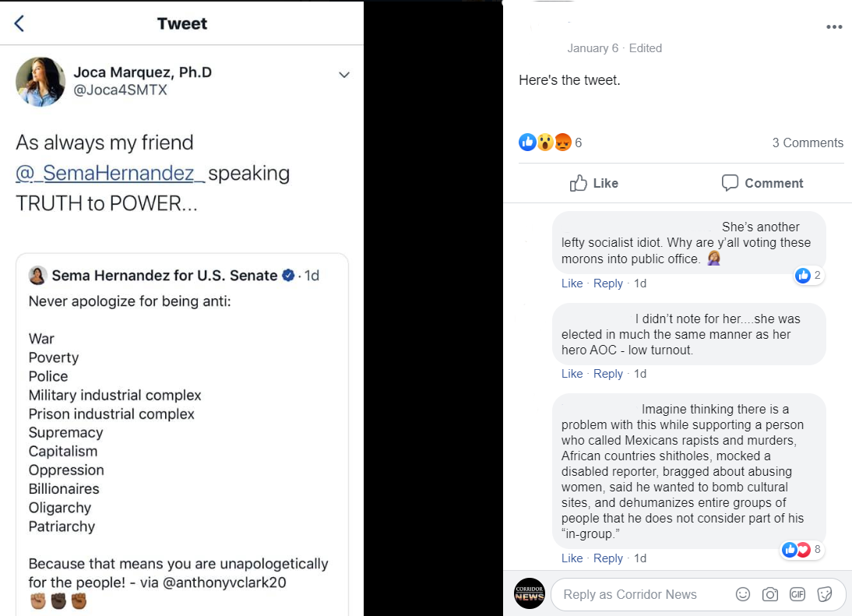View reactions on the 'Imagine thinking' comment

(801, 550)
